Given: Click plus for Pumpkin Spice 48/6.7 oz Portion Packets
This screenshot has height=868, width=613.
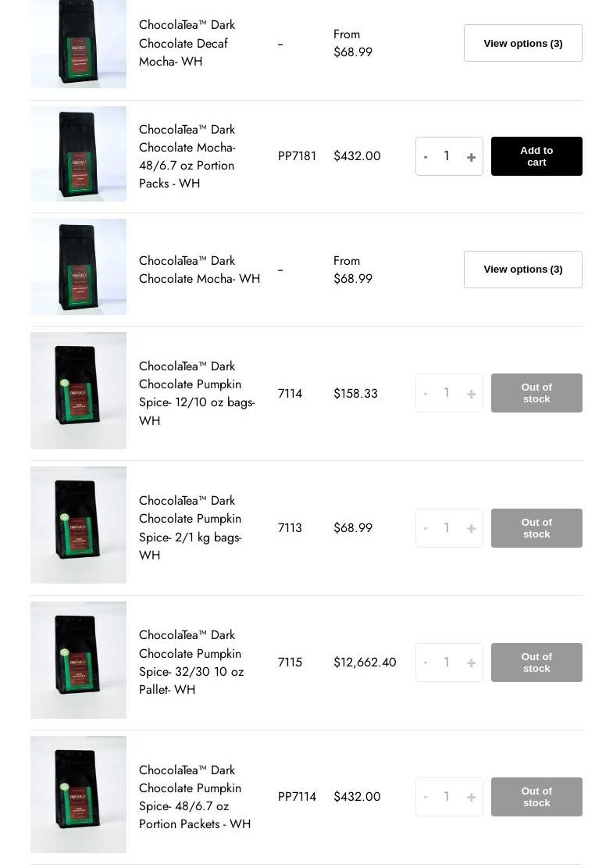Looking at the screenshot, I should click(x=471, y=798).
